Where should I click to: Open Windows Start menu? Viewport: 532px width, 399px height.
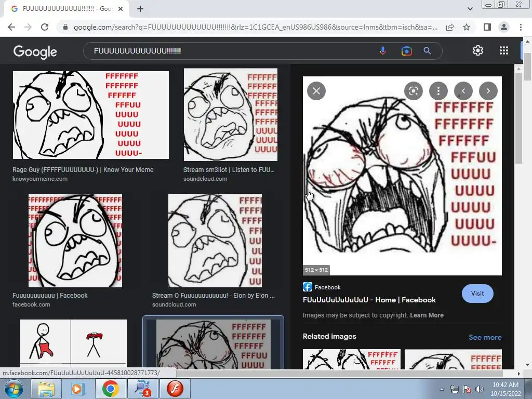click(x=14, y=389)
